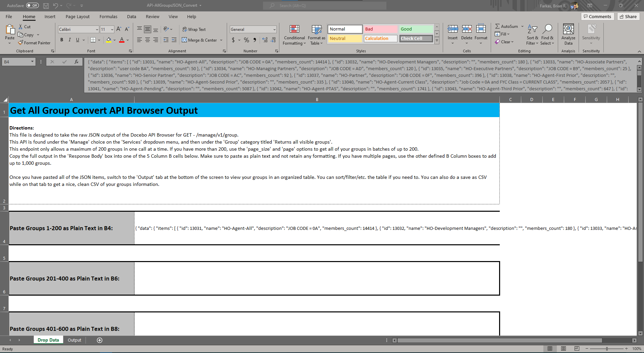
Task: Toggle AutoSave switch
Action: [33, 5]
